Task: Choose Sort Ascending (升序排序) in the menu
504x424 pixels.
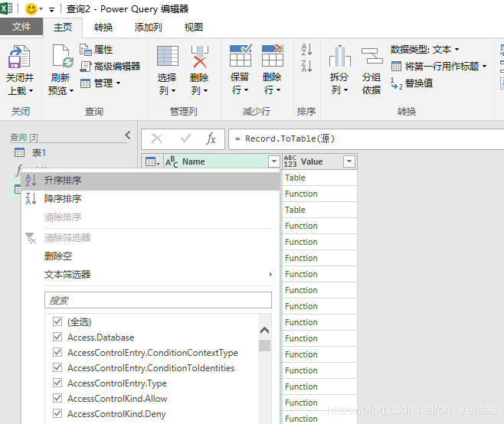Action: click(151, 181)
